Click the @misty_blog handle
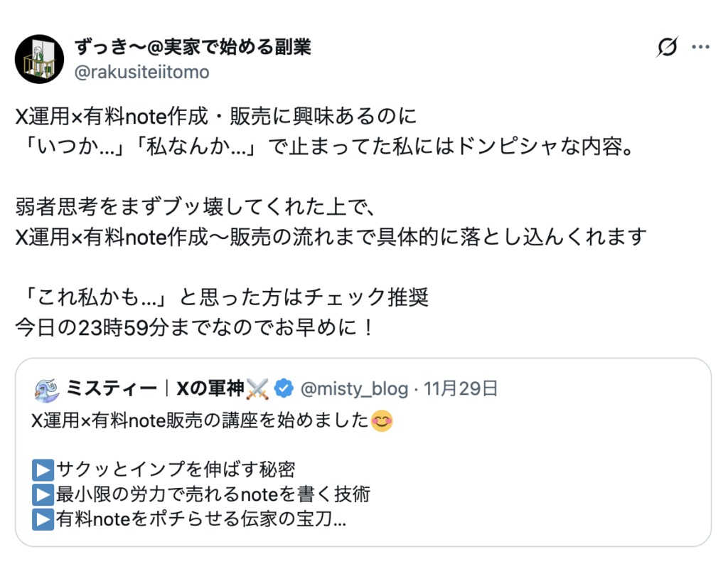728x562 pixels. tap(354, 388)
